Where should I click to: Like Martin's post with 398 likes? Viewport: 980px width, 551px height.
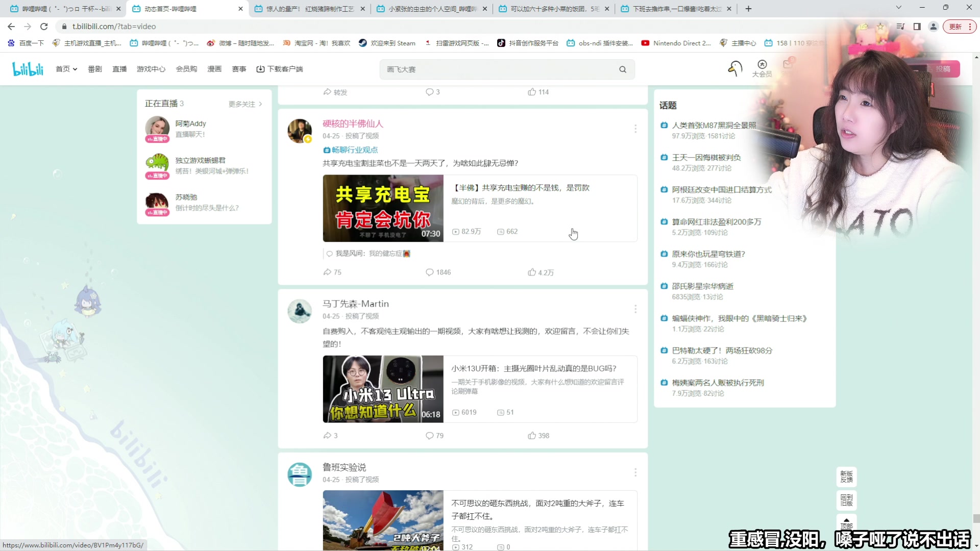538,436
